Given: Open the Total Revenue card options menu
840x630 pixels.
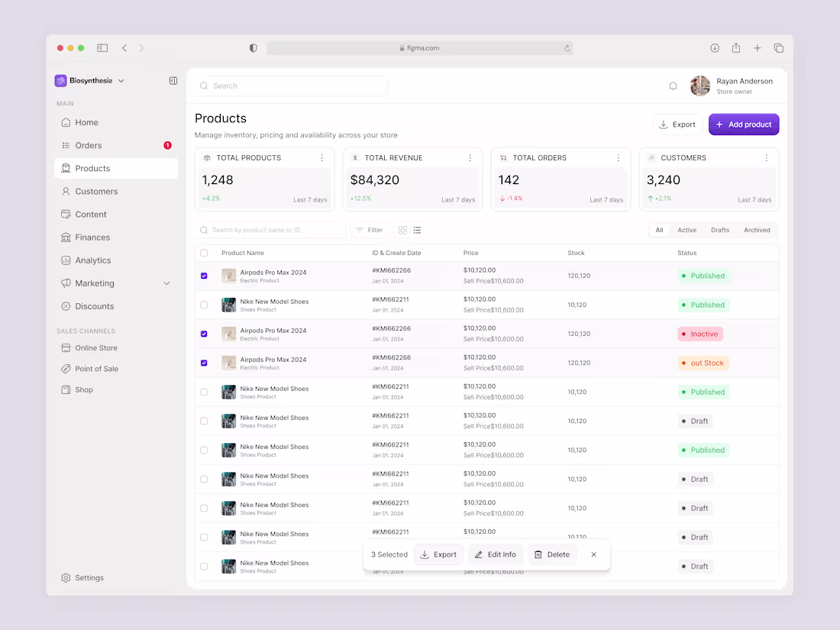Looking at the screenshot, I should pyautogui.click(x=470, y=158).
